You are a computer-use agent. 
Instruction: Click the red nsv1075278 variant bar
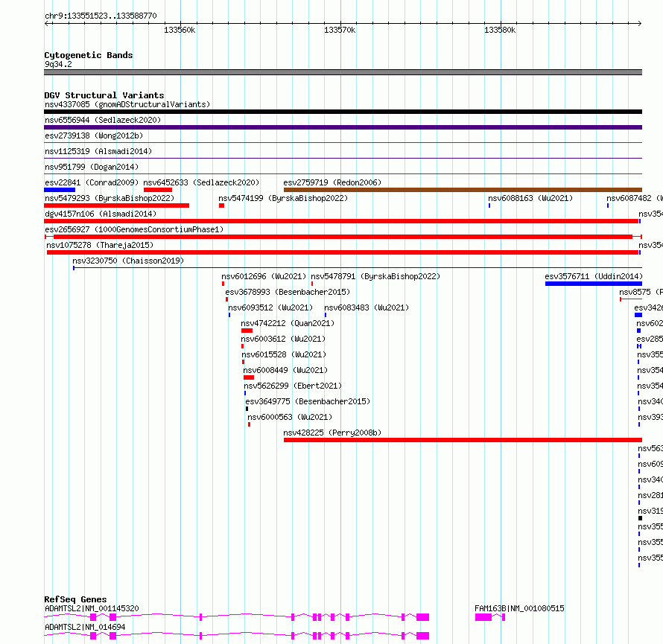343,252
